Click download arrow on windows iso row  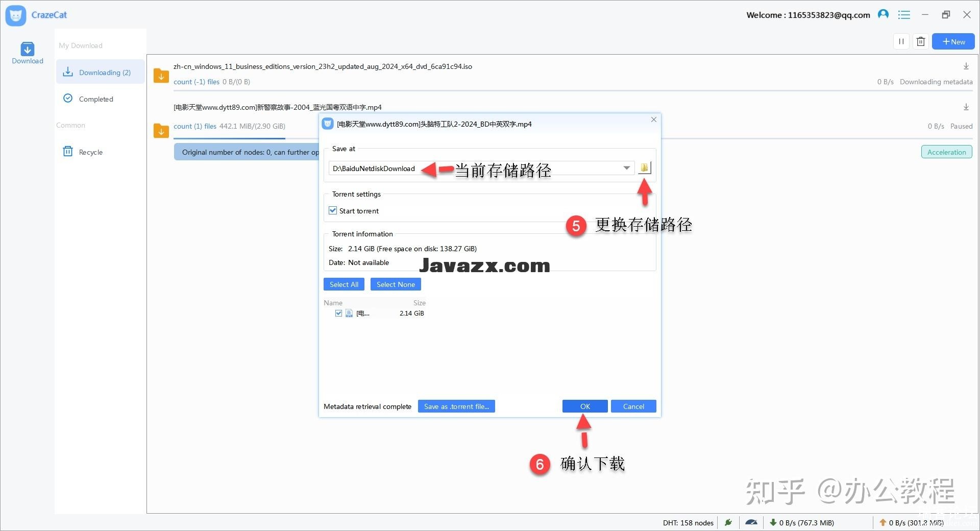[966, 66]
